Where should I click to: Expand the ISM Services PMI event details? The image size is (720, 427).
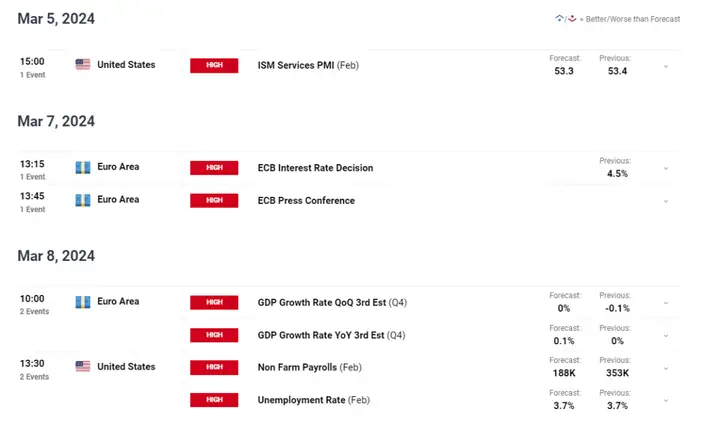pyautogui.click(x=666, y=66)
